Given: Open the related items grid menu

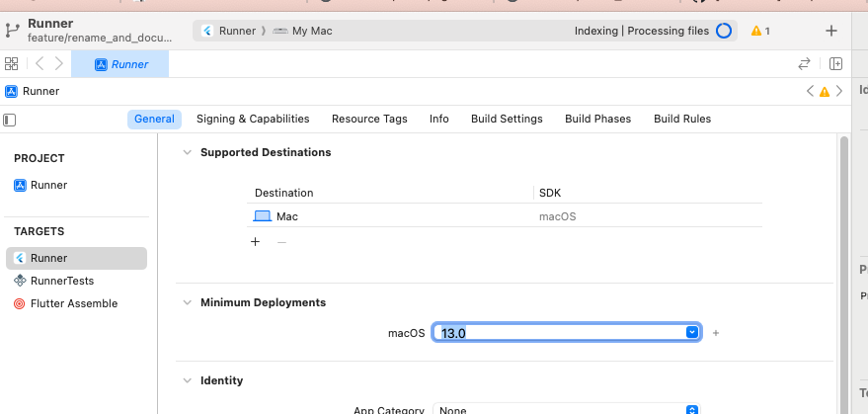Looking at the screenshot, I should pyautogui.click(x=12, y=64).
